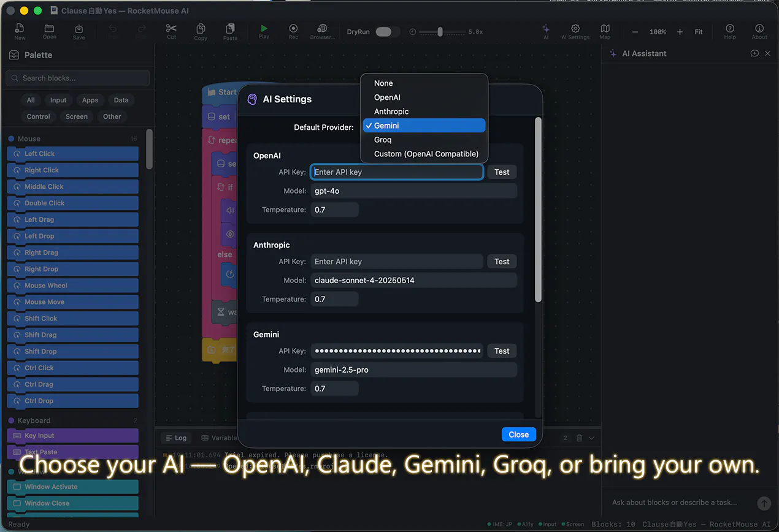
Task: Pick the Window Activate block
Action: (72, 487)
